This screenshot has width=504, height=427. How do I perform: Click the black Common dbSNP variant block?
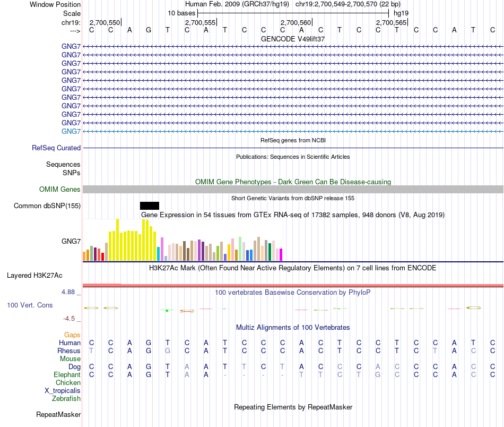coord(150,206)
